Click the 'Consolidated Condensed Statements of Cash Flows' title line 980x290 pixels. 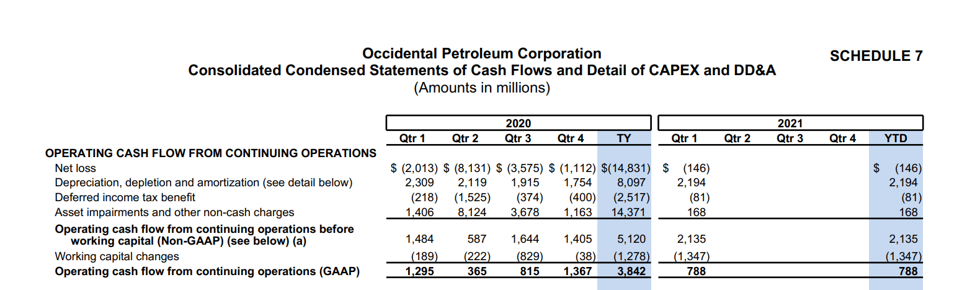pyautogui.click(x=482, y=70)
